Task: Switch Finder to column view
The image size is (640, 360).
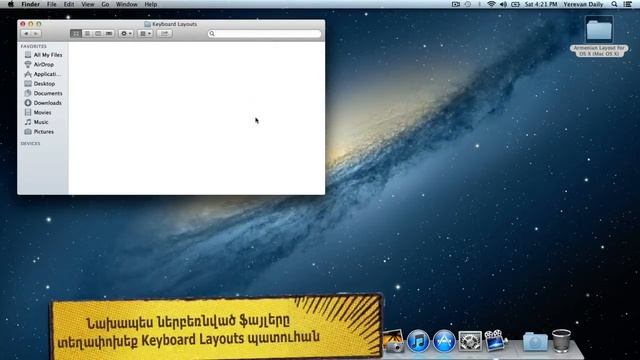Action: (98, 33)
